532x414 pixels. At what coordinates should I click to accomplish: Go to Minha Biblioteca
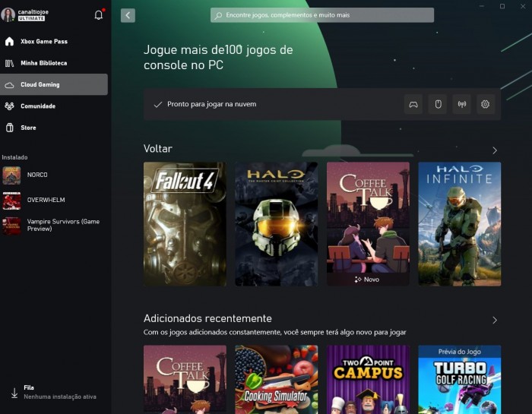pyautogui.click(x=54, y=63)
